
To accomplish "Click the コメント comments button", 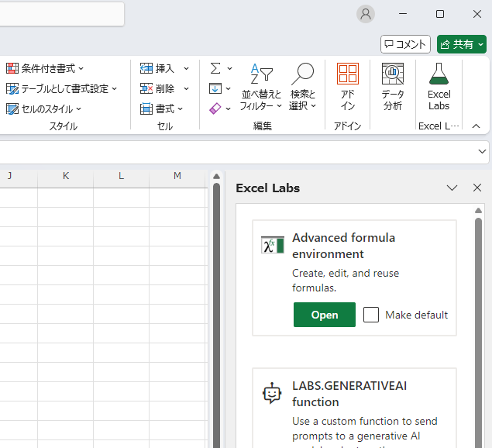I will click(x=405, y=44).
